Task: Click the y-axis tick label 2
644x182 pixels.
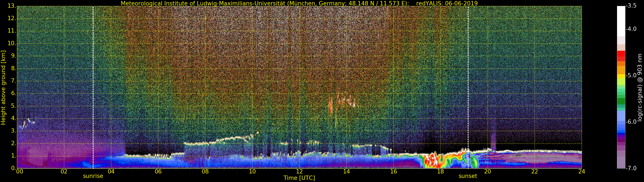Action: pos(13,143)
